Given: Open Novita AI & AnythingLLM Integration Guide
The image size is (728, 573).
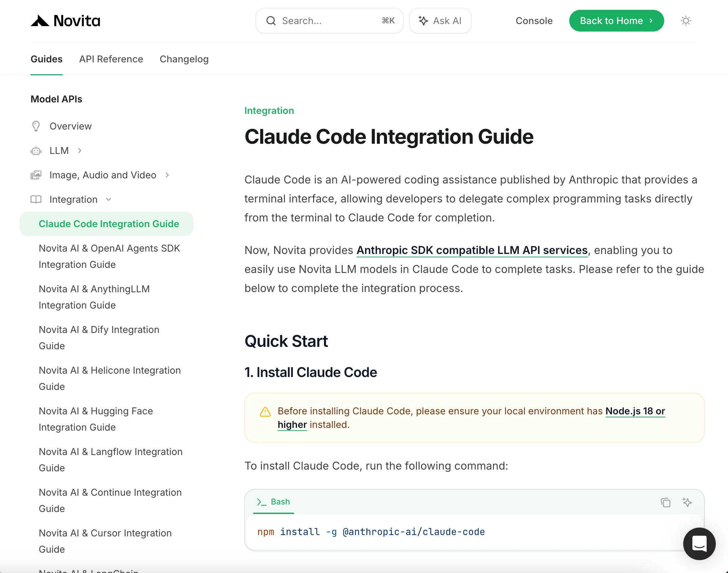Looking at the screenshot, I should coord(94,297).
